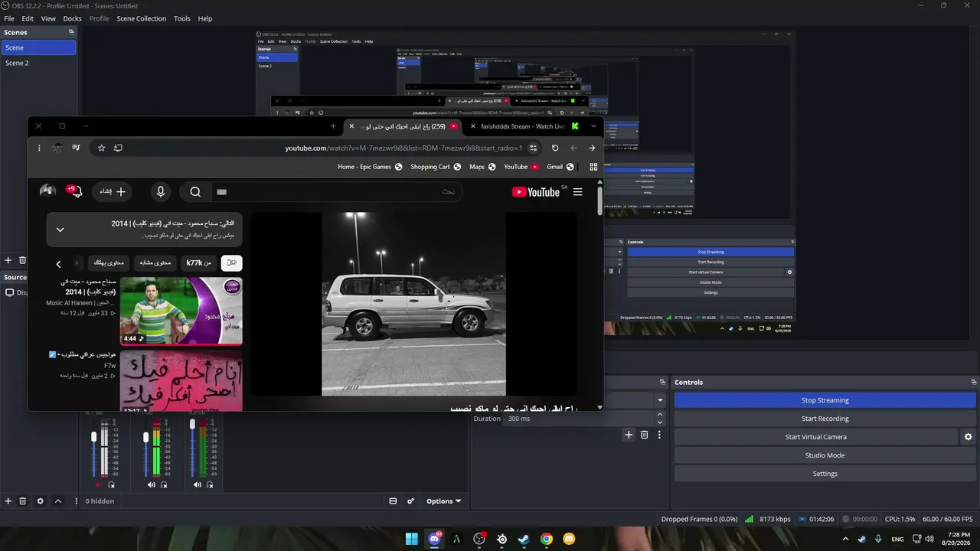Mute the 0.0 dB mixer channel

(x=198, y=484)
